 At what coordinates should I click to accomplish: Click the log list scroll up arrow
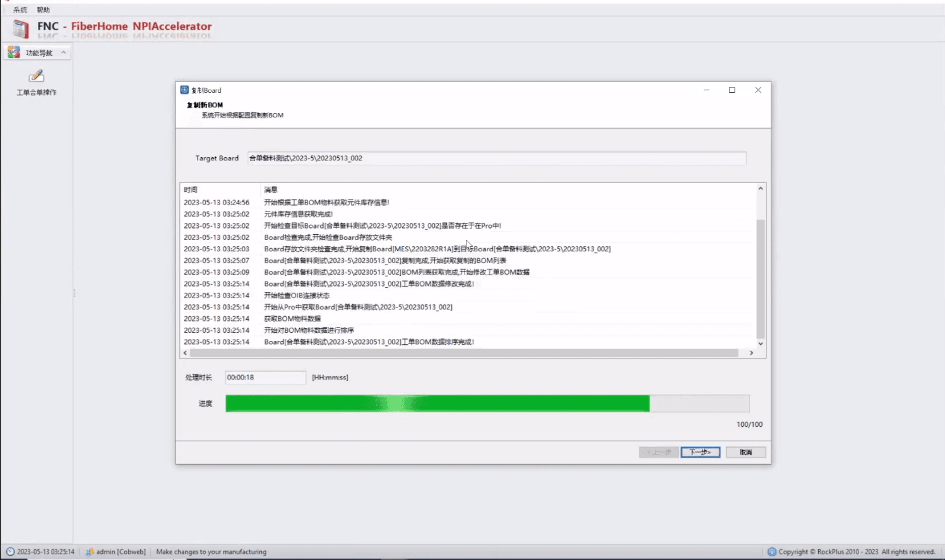(x=761, y=189)
